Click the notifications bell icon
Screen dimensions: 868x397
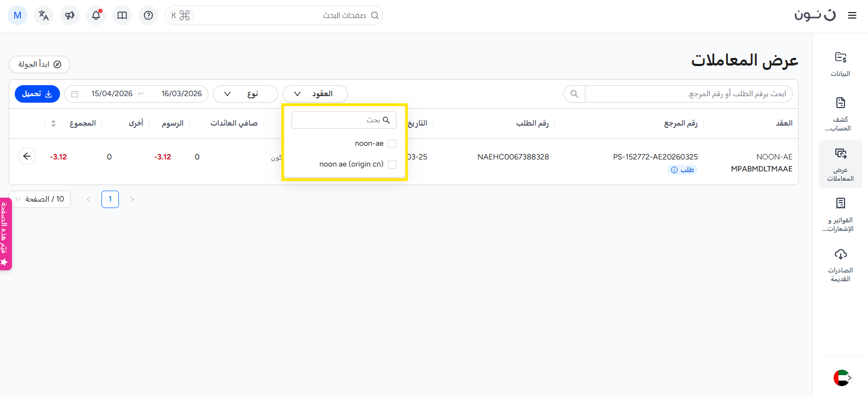point(96,15)
